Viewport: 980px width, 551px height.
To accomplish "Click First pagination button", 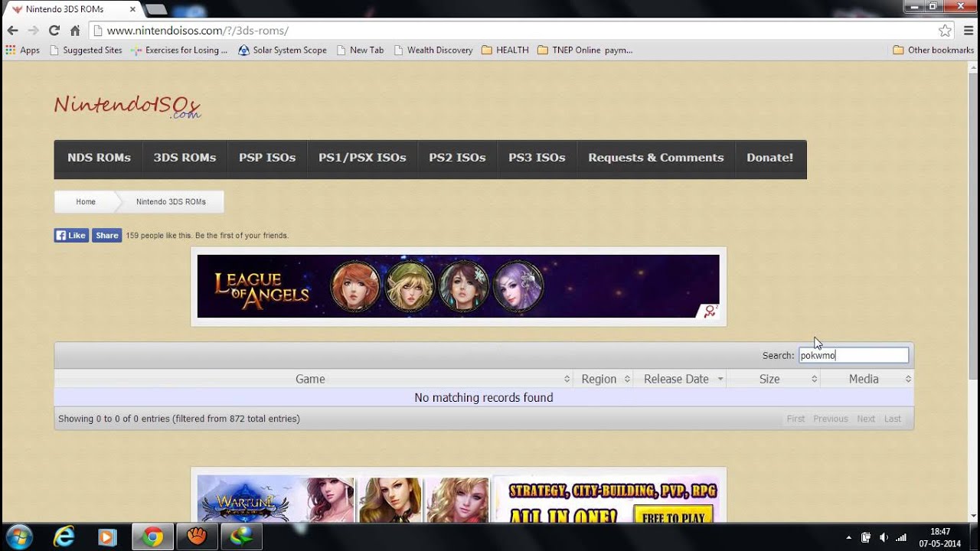I will coord(795,419).
